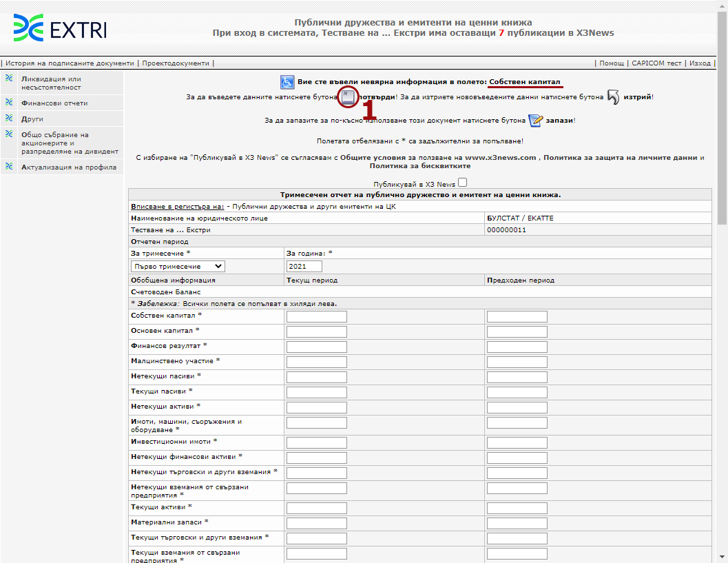Click Малцинствено участие current period field
Viewport: 728px width, 563px height.
pyautogui.click(x=317, y=362)
